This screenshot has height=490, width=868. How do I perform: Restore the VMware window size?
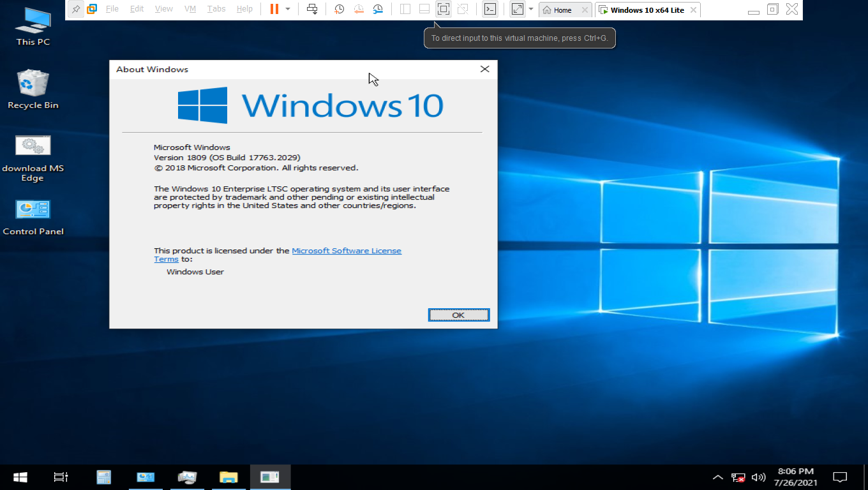[773, 9]
